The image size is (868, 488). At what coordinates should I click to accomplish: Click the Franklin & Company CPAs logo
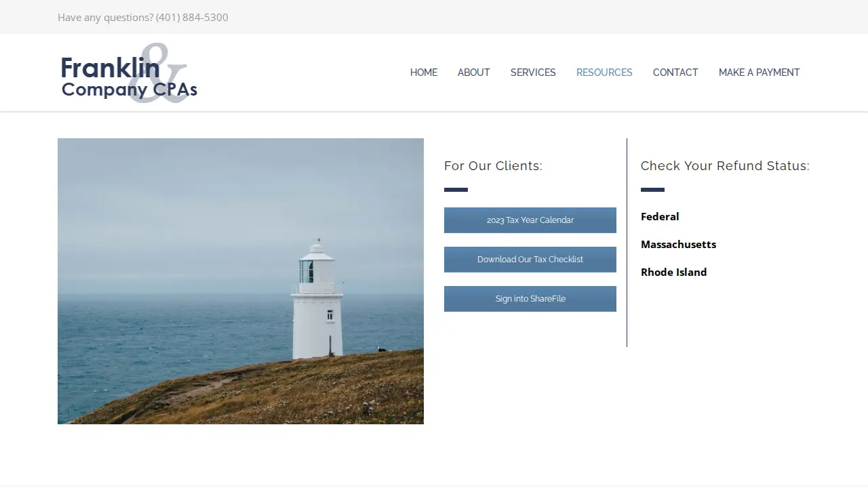click(x=129, y=73)
